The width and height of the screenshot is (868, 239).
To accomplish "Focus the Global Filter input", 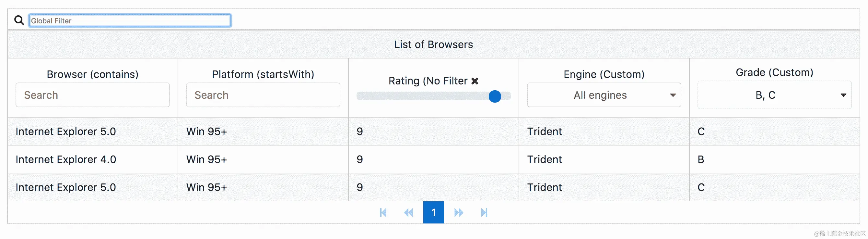I will click(x=130, y=20).
